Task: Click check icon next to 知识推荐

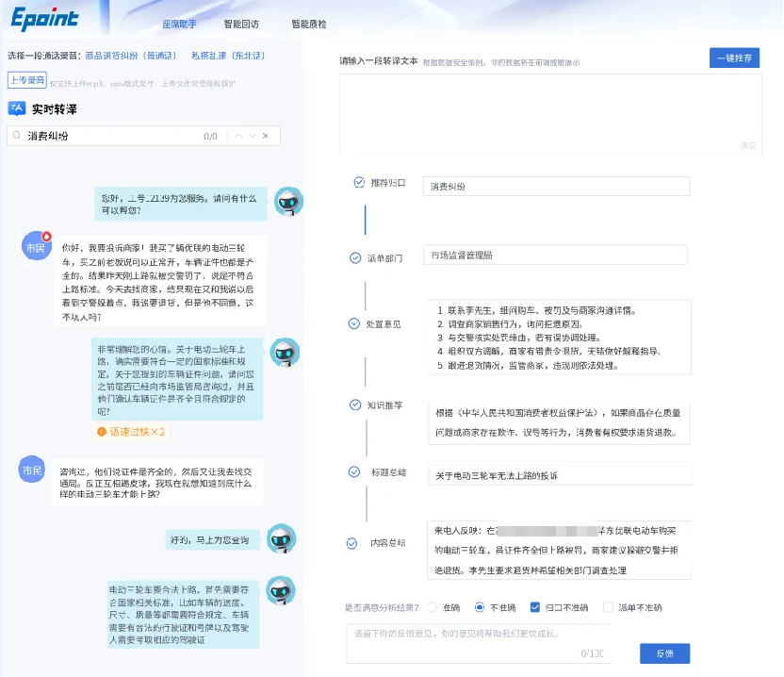Action: (x=355, y=405)
